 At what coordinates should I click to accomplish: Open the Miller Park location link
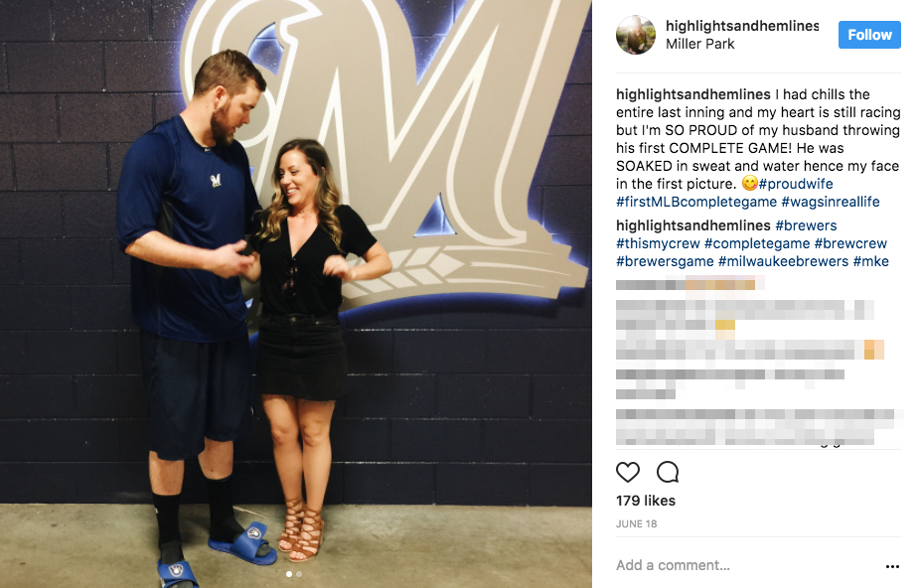[700, 44]
